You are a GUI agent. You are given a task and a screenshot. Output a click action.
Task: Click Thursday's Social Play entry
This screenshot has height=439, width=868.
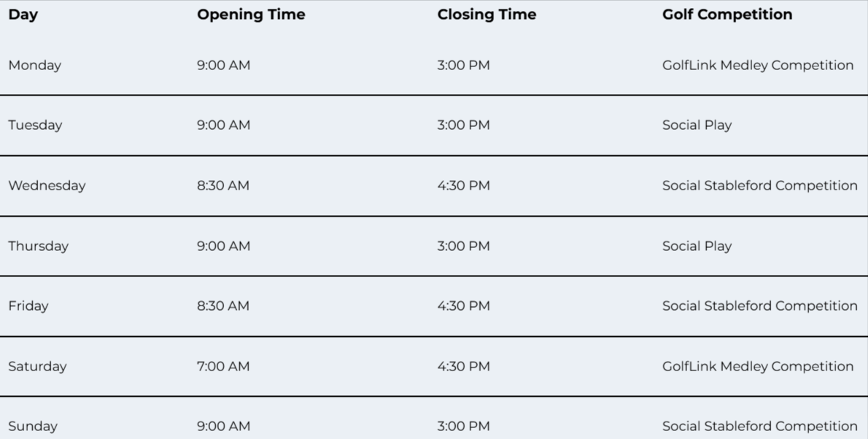pyautogui.click(x=697, y=246)
